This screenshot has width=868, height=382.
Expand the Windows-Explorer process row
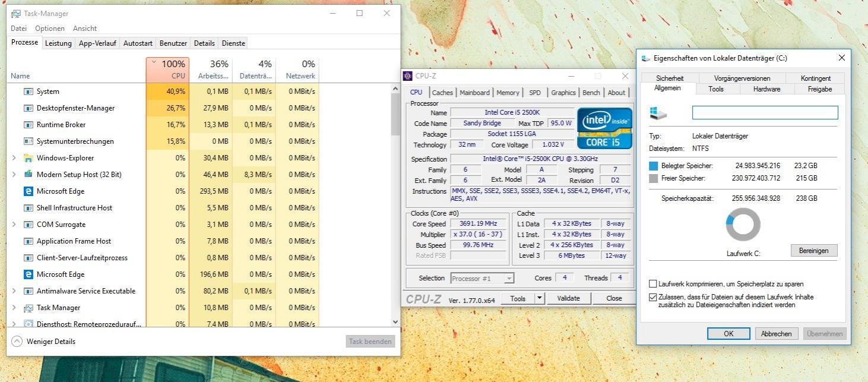(x=14, y=158)
